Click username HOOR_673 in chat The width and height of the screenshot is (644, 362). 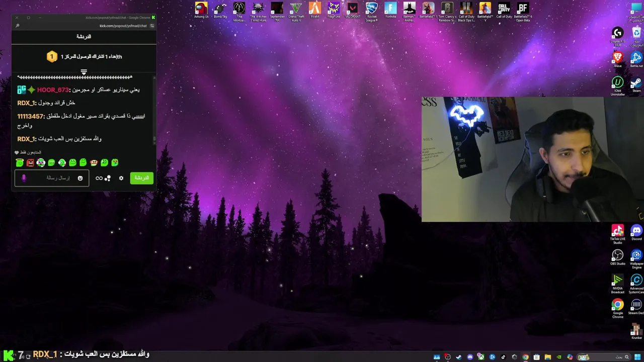53,90
